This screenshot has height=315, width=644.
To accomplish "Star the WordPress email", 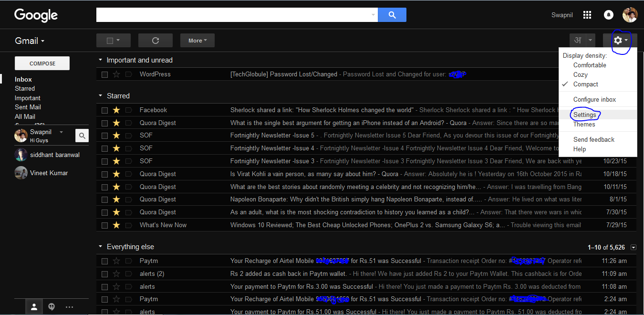I will coord(116,74).
